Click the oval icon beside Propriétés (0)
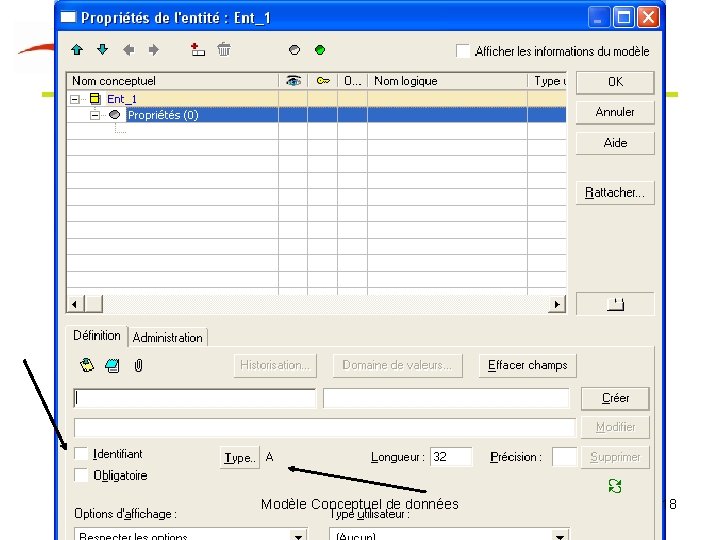This screenshot has height=540, width=720. click(x=114, y=115)
